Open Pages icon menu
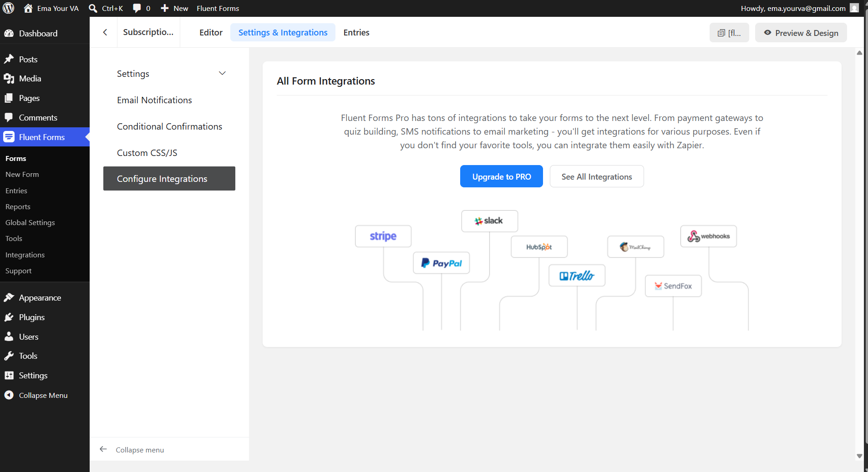868x472 pixels. (9, 98)
